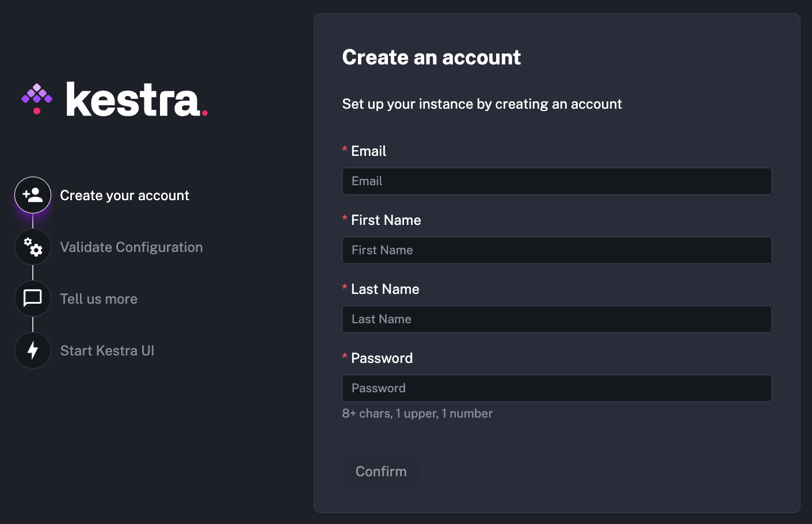
Task: Click the Last Name input field
Action: click(x=556, y=319)
